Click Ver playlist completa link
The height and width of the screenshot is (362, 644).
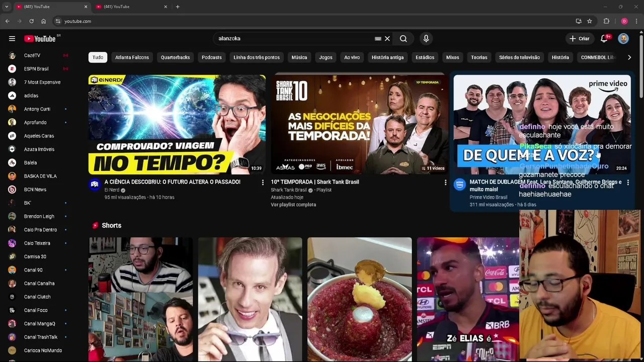pos(293,205)
